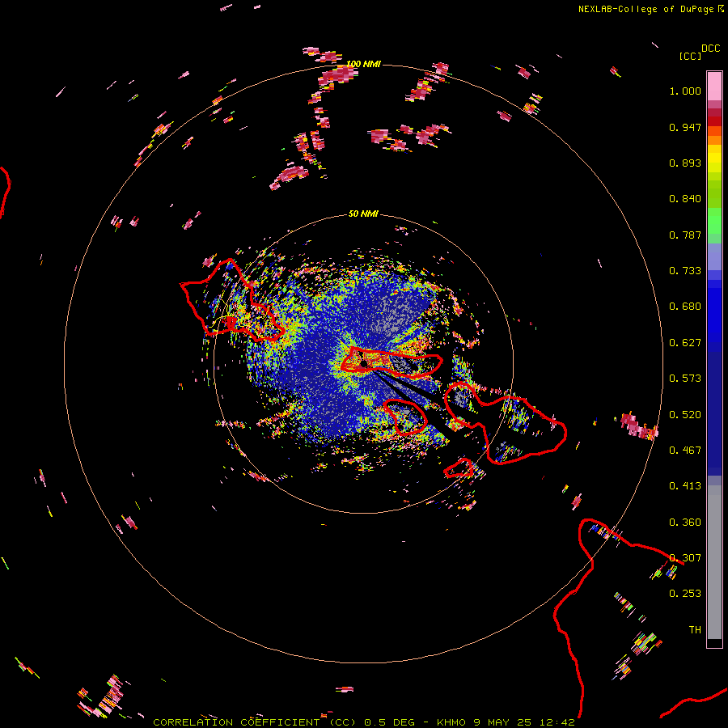Click the 0.627 scale value
This screenshot has height=728, width=728.
[x=685, y=343]
